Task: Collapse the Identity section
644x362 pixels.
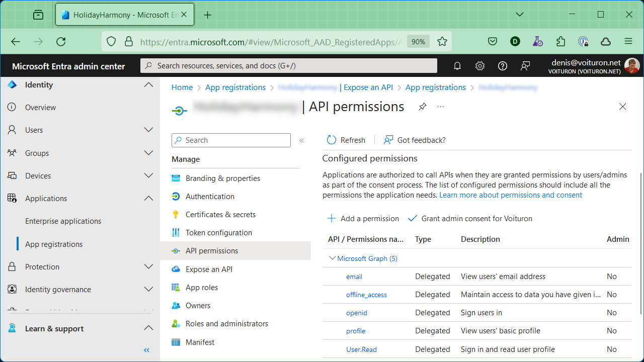Action: (x=148, y=85)
